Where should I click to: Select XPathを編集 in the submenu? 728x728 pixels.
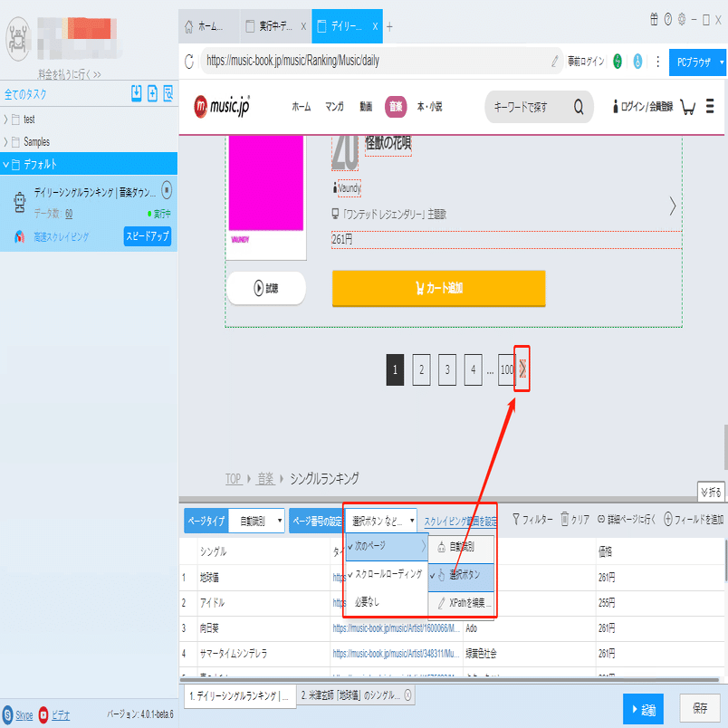pos(461,603)
